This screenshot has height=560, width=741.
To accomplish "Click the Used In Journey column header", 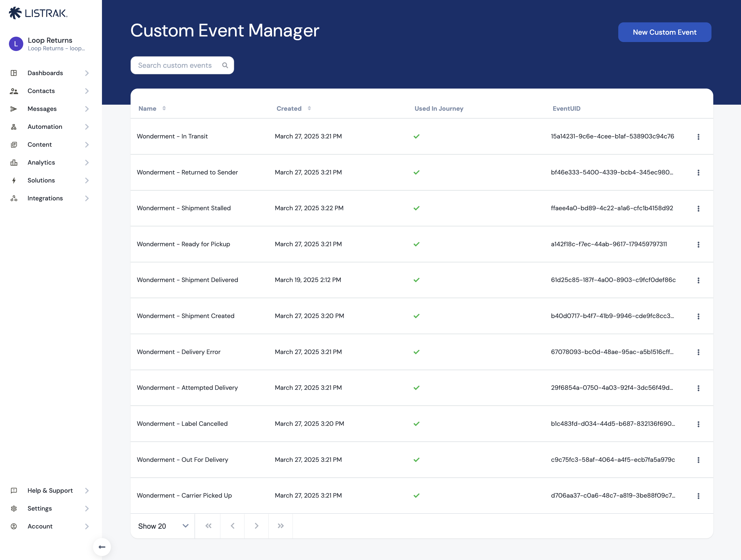I will point(439,109).
